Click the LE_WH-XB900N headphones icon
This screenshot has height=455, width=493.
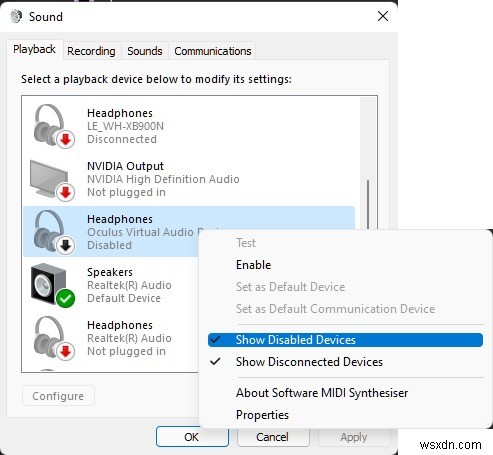coord(53,126)
